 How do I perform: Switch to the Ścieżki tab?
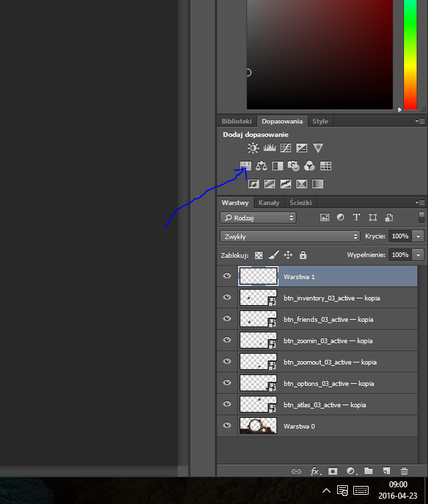point(300,202)
